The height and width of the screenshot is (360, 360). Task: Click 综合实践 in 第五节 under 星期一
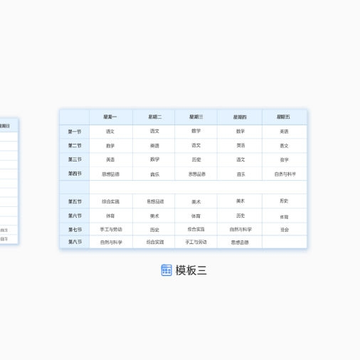111,202
